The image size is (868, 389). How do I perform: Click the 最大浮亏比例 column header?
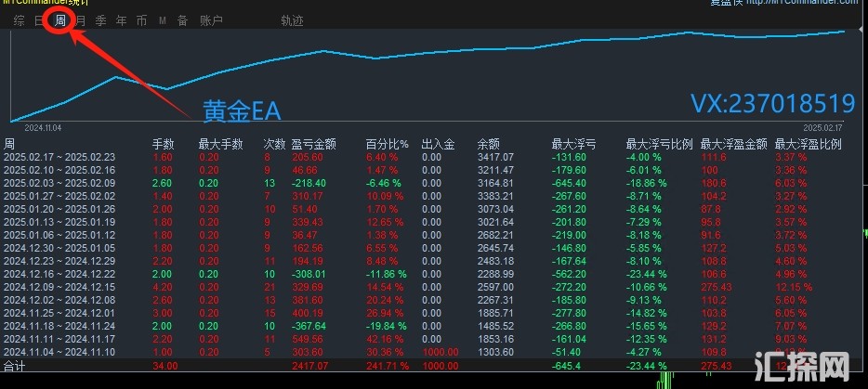659,144
